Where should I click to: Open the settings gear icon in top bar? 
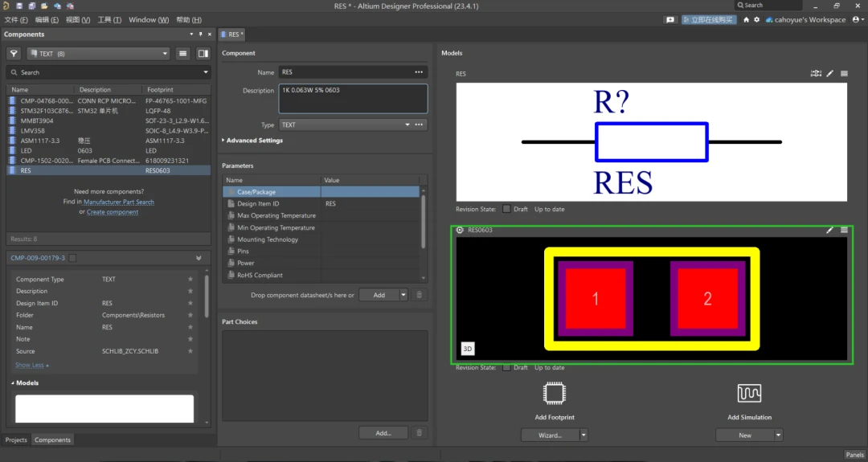tap(757, 19)
